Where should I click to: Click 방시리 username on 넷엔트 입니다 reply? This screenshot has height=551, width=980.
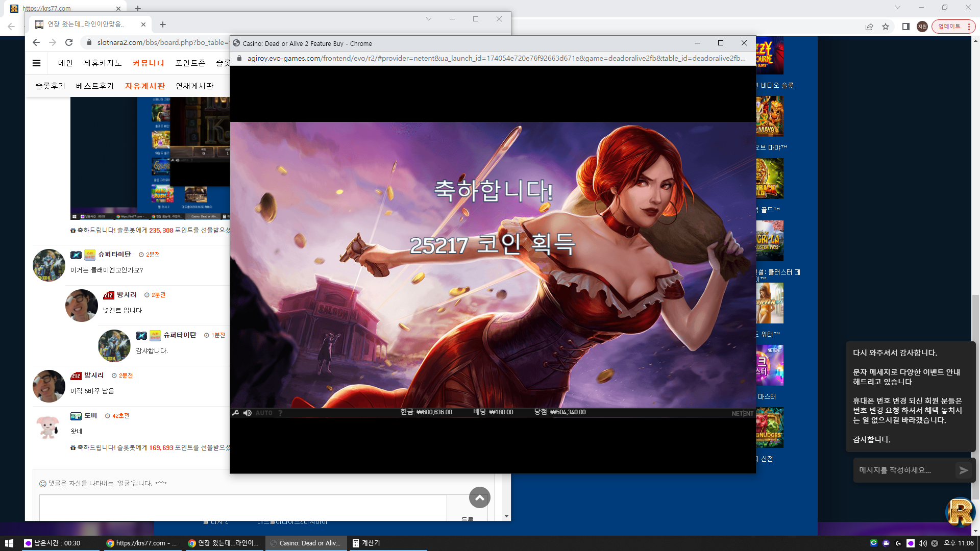127,295
